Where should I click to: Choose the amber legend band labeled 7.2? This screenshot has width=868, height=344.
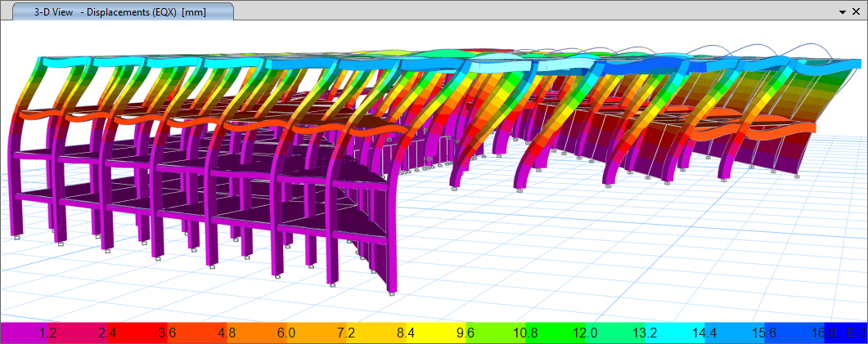345,333
